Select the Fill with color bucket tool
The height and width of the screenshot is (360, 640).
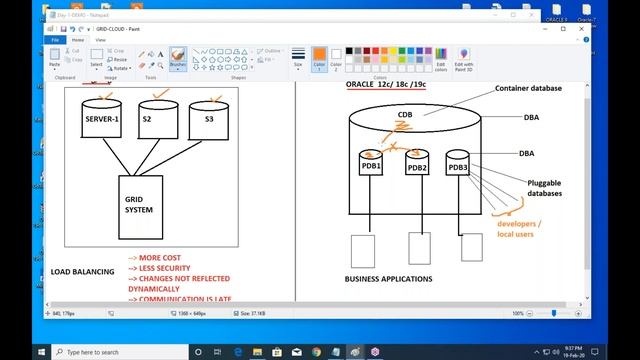click(151, 54)
